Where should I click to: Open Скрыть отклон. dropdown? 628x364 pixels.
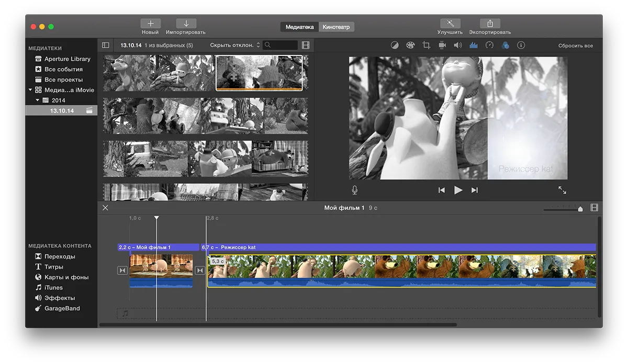(235, 45)
